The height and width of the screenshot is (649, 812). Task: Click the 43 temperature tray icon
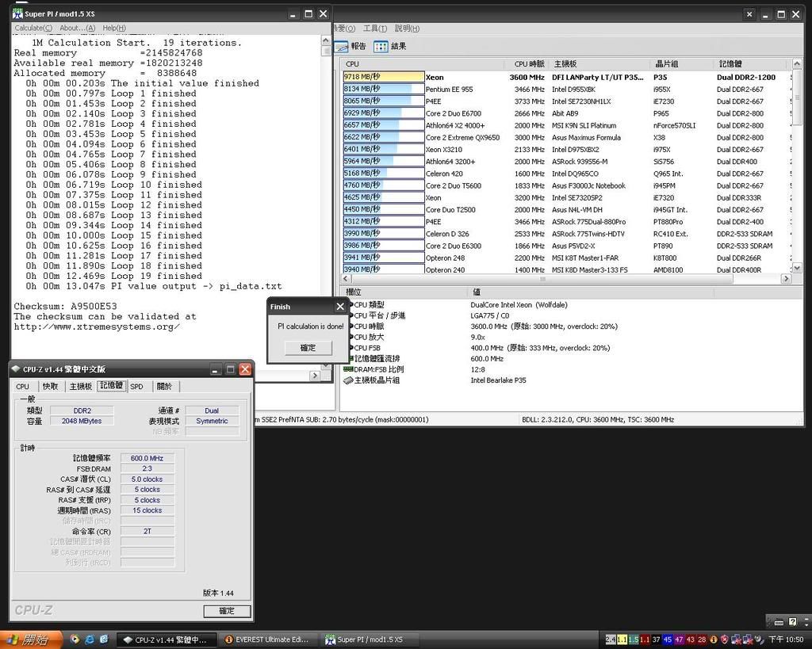click(691, 639)
